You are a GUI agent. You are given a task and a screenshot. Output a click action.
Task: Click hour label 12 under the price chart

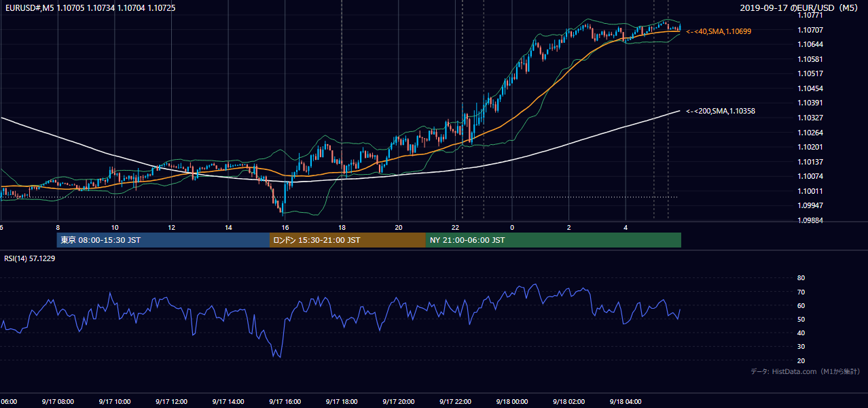click(x=172, y=227)
